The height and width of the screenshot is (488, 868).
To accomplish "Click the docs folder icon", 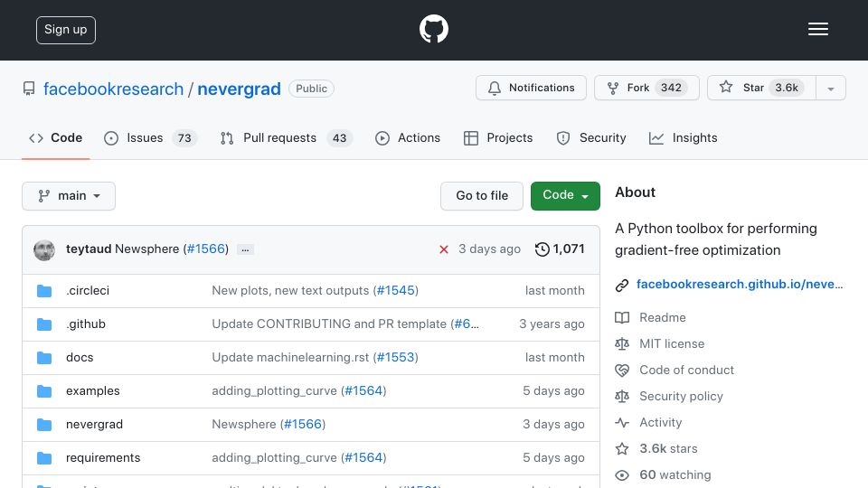I will [x=44, y=358].
